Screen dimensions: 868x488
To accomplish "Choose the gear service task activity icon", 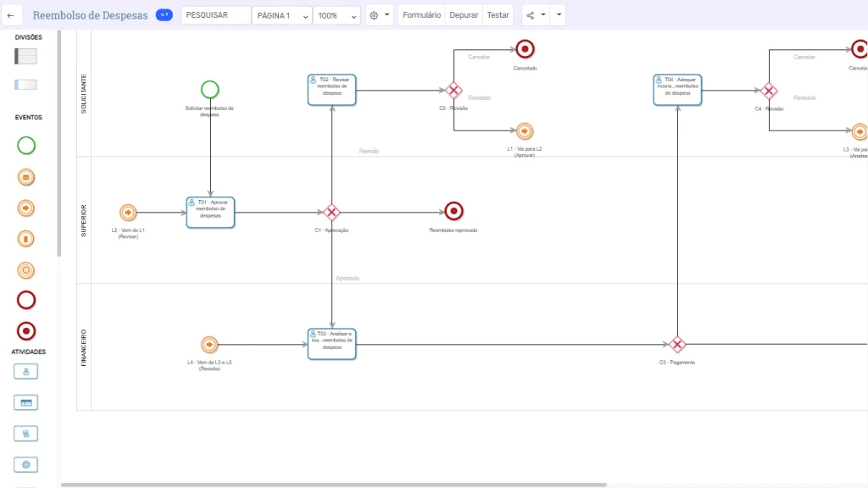I will point(26,464).
